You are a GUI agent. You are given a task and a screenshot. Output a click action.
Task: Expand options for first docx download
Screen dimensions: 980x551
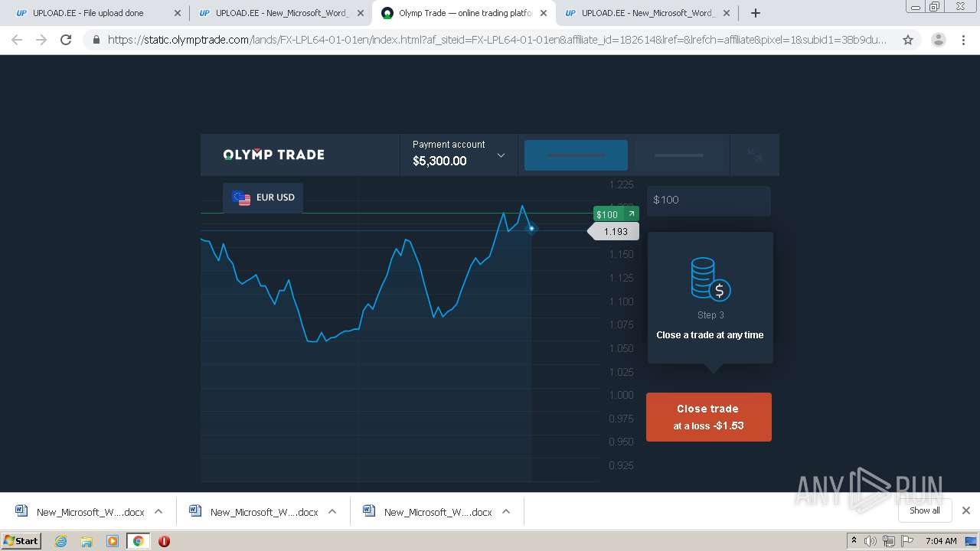pyautogui.click(x=158, y=511)
